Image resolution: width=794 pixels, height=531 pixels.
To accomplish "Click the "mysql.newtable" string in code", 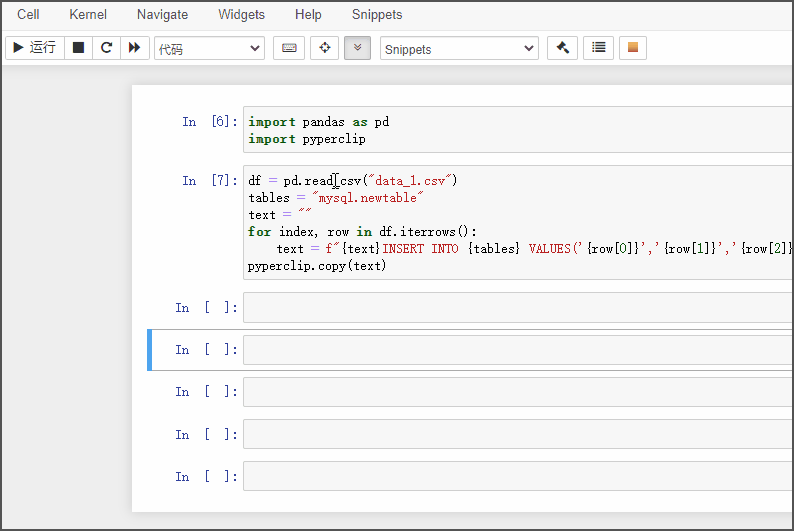I will [368, 198].
